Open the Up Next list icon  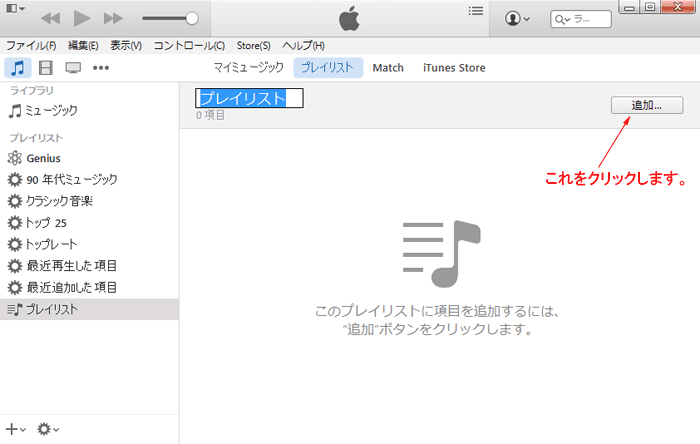pyautogui.click(x=476, y=11)
